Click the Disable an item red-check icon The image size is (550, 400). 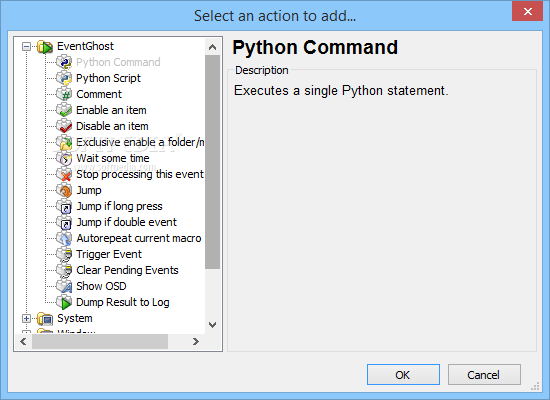coord(64,126)
